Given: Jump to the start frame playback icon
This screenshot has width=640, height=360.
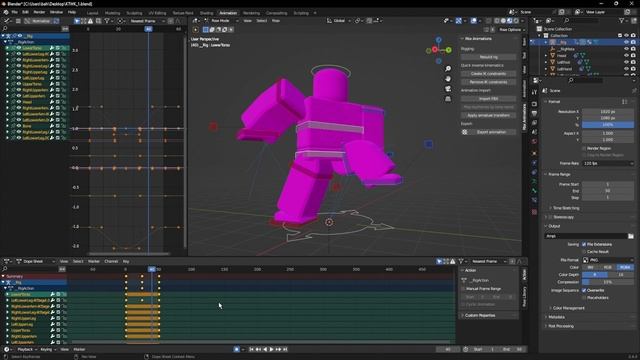Looking at the screenshot, I should pos(251,349).
